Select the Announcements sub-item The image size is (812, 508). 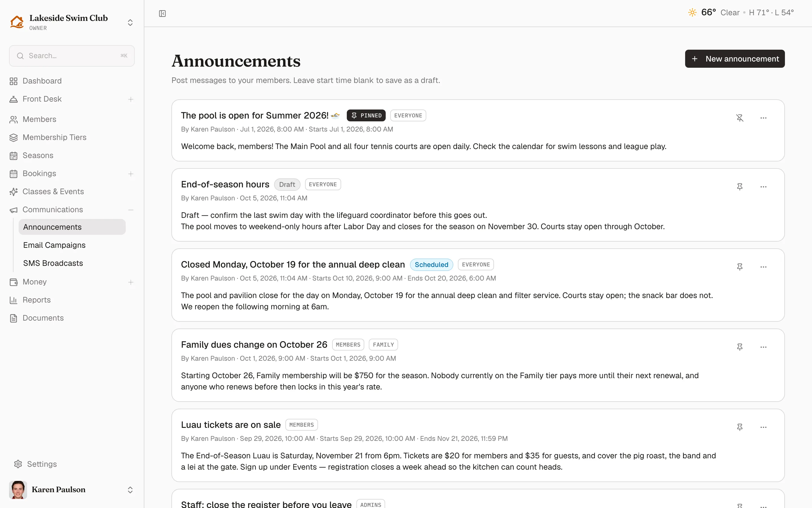72,227
